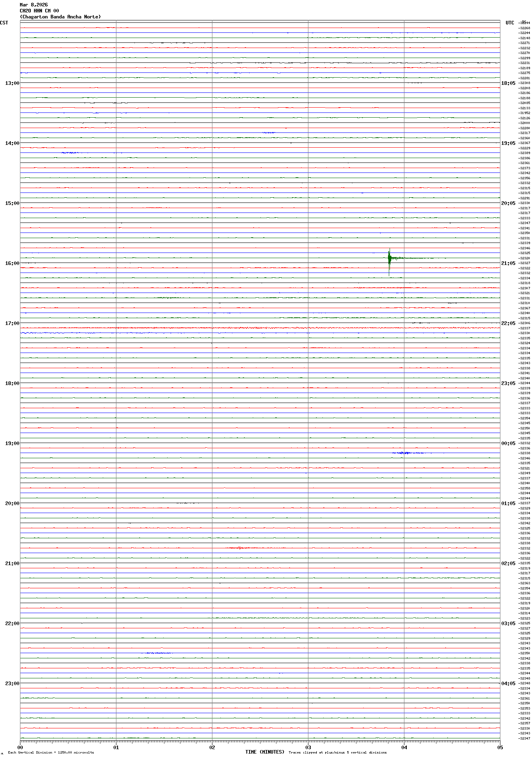Click the Chagarton Banda Ancha Norte station name
Viewport: 532px width, 758px height.
(60, 17)
